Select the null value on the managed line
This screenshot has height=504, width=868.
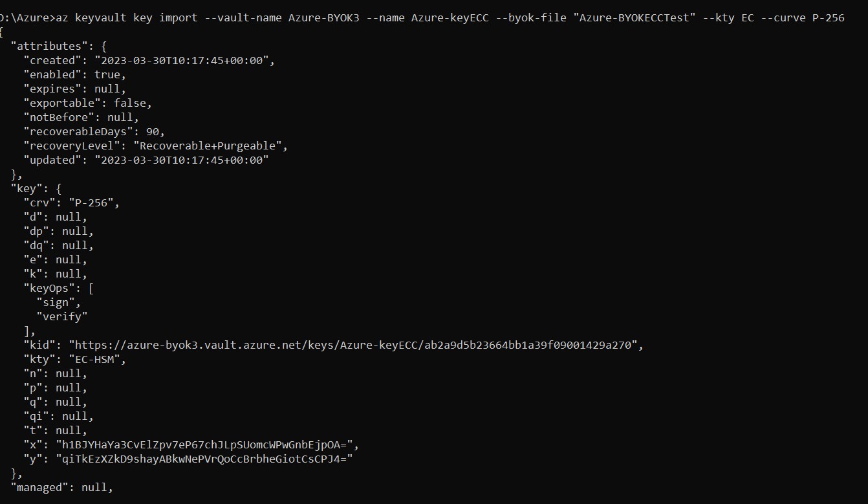tap(94, 487)
